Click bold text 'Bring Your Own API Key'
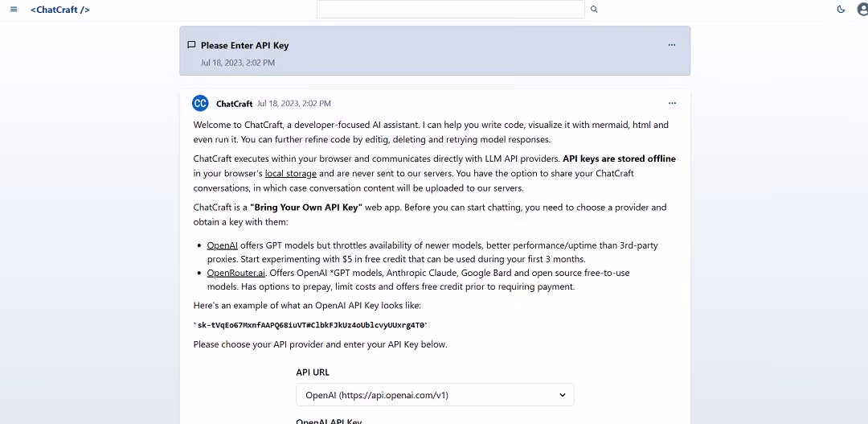Screen dimensions: 868x424 click(305, 208)
